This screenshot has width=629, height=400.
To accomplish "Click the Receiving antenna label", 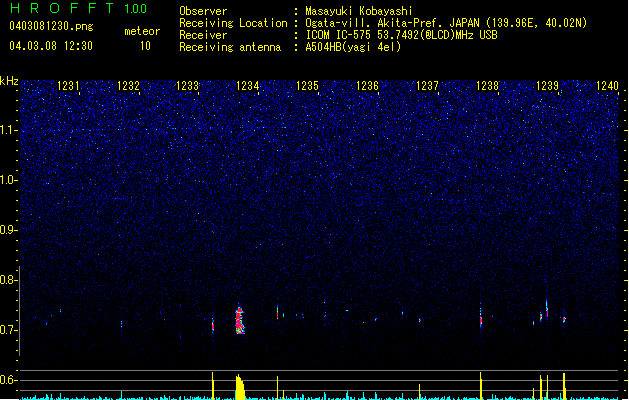I will coord(230,47).
